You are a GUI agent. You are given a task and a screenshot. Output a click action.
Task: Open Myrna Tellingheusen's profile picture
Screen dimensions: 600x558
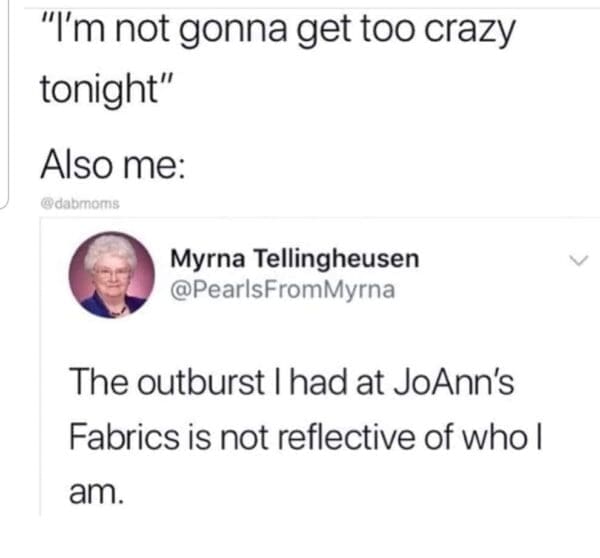click(x=112, y=275)
